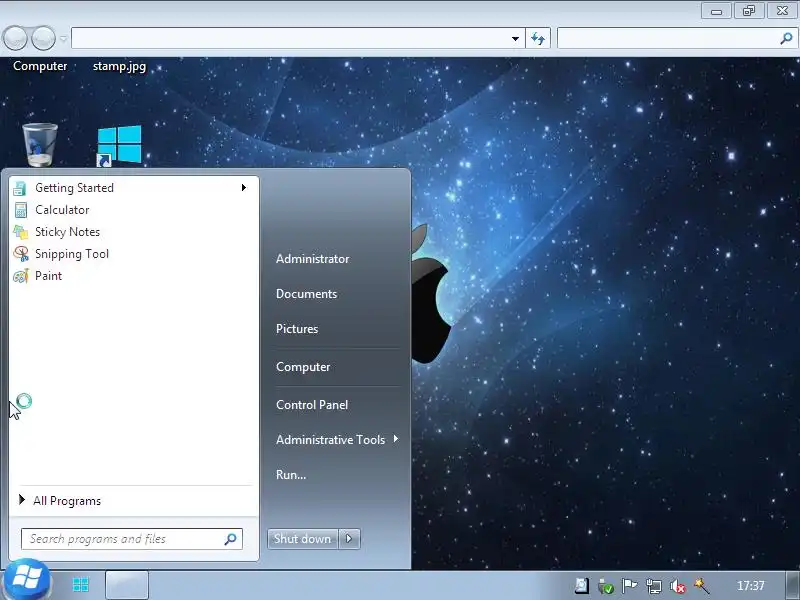Restore down the window
This screenshot has height=600, width=800.
[x=749, y=11]
